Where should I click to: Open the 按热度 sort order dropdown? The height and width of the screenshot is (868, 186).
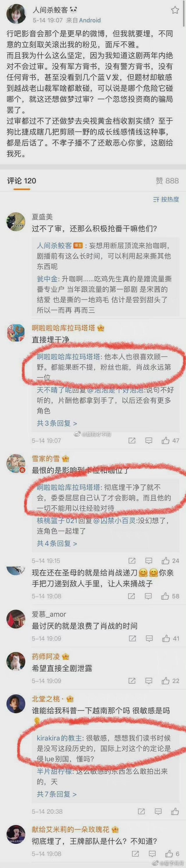coord(166,199)
